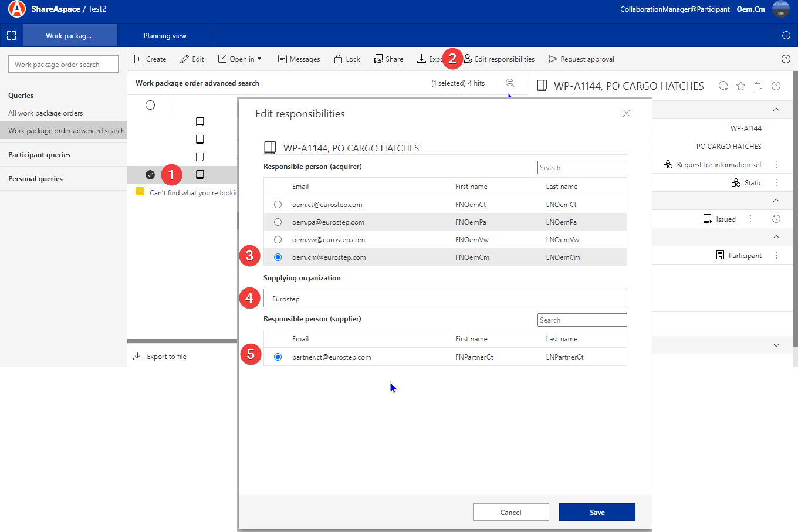Switch to the Planning view tab
This screenshot has height=532, width=798.
[x=165, y=36]
